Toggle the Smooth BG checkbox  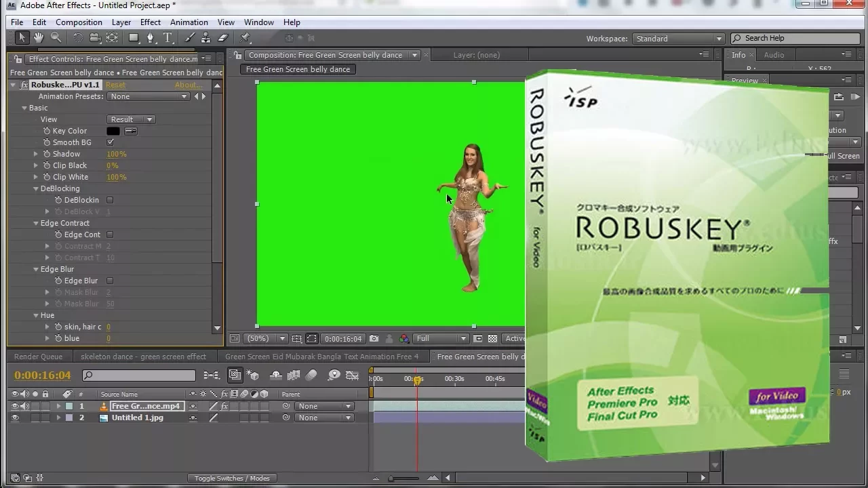(110, 142)
